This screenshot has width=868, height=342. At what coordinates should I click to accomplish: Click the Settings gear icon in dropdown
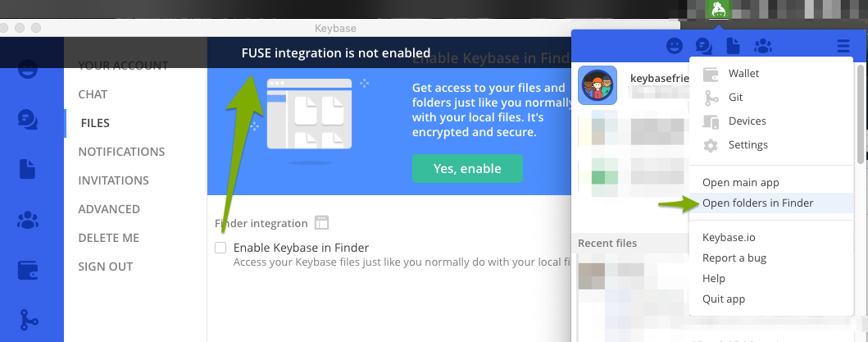[711, 145]
